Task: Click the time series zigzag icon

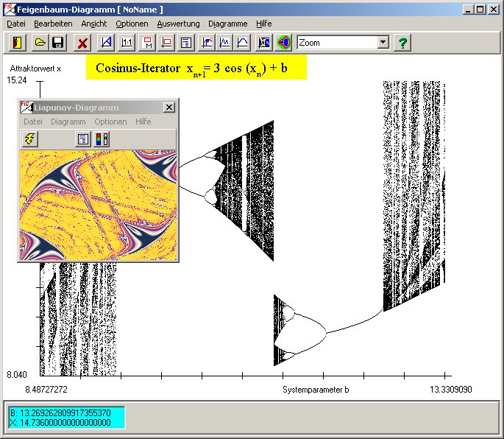Action: 224,43
